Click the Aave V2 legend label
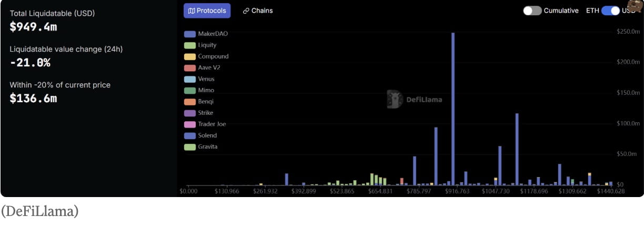Image resolution: width=644 pixels, height=235 pixels. click(209, 68)
